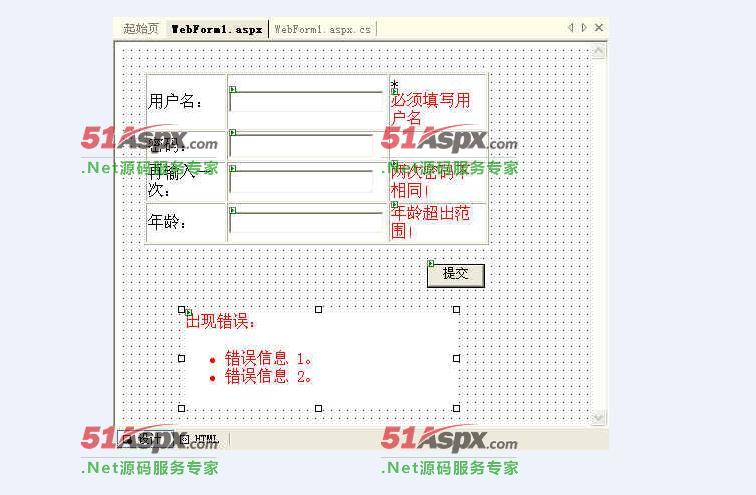
Task: Click the tab scroll right arrow
Action: [x=584, y=27]
